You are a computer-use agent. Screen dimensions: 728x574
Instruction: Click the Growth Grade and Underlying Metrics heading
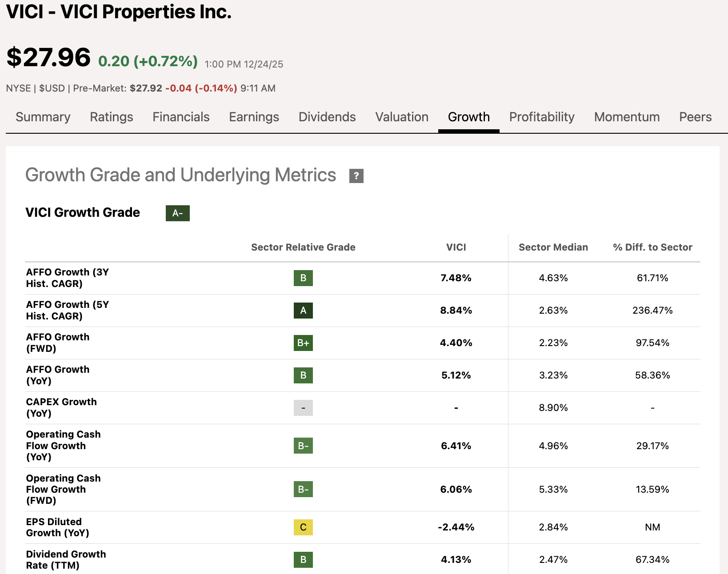[x=180, y=175]
